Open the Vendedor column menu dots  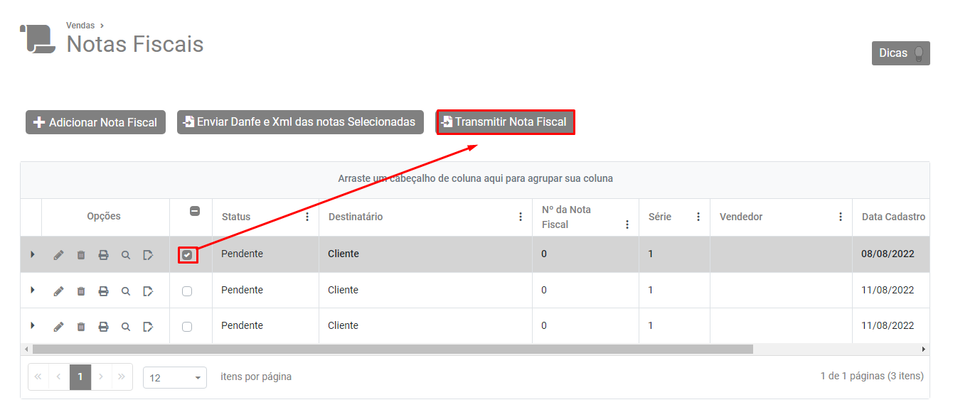(841, 217)
